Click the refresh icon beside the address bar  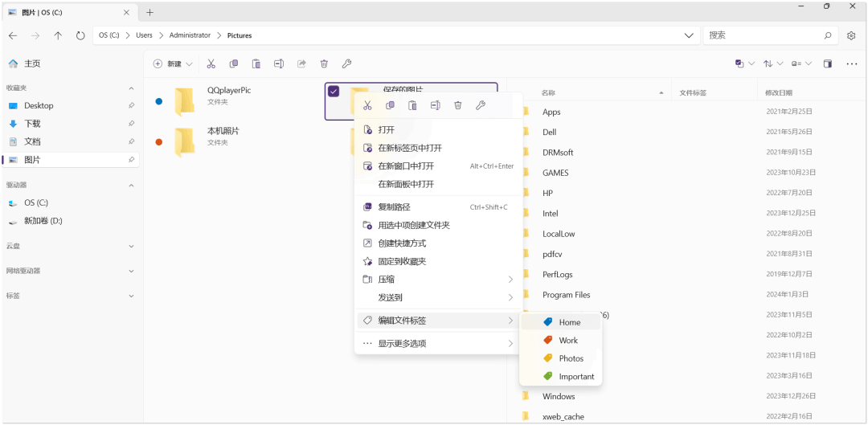coord(80,35)
